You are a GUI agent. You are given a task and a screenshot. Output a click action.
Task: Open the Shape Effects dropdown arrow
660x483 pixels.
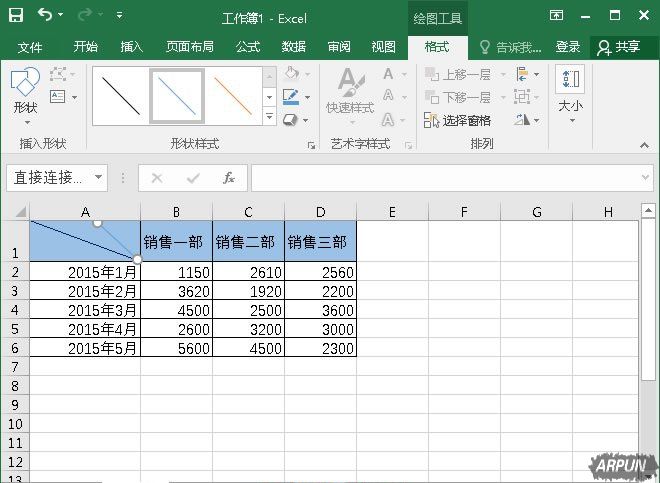(306, 120)
